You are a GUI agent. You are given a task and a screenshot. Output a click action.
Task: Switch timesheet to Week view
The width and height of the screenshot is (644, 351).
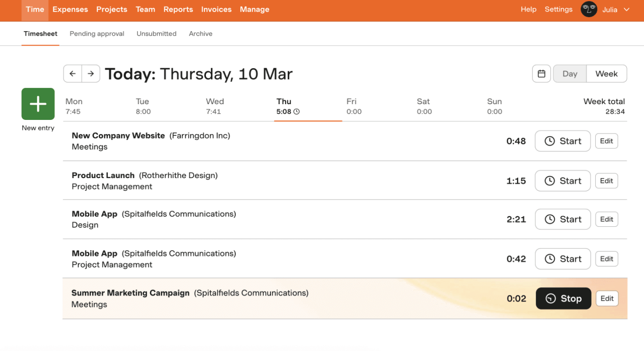tap(606, 74)
